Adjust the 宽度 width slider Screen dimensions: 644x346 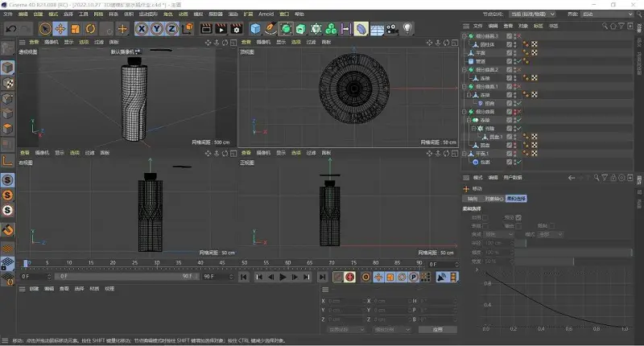point(572,261)
